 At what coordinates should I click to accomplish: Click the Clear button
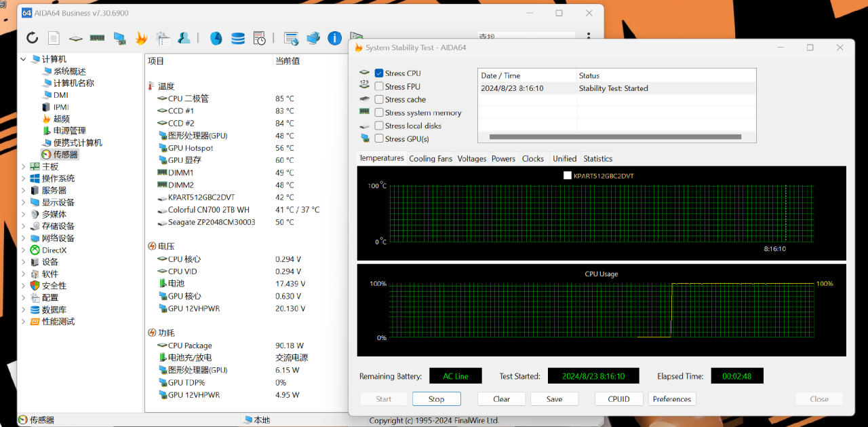pos(502,399)
